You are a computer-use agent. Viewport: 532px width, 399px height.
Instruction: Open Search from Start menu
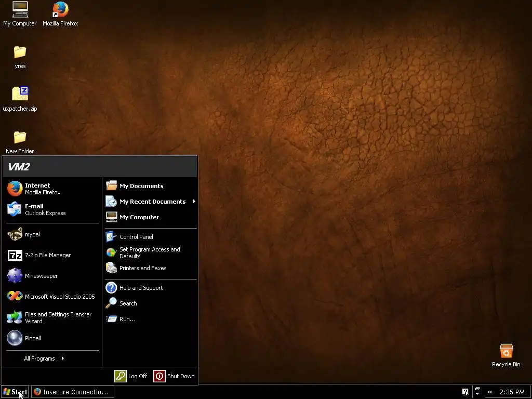(x=151, y=303)
